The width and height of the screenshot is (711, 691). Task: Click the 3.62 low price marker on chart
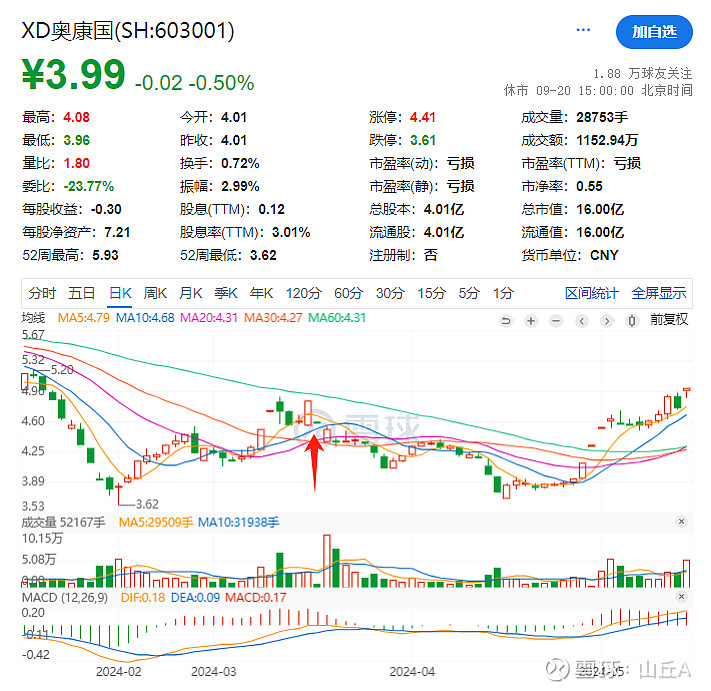click(x=147, y=504)
